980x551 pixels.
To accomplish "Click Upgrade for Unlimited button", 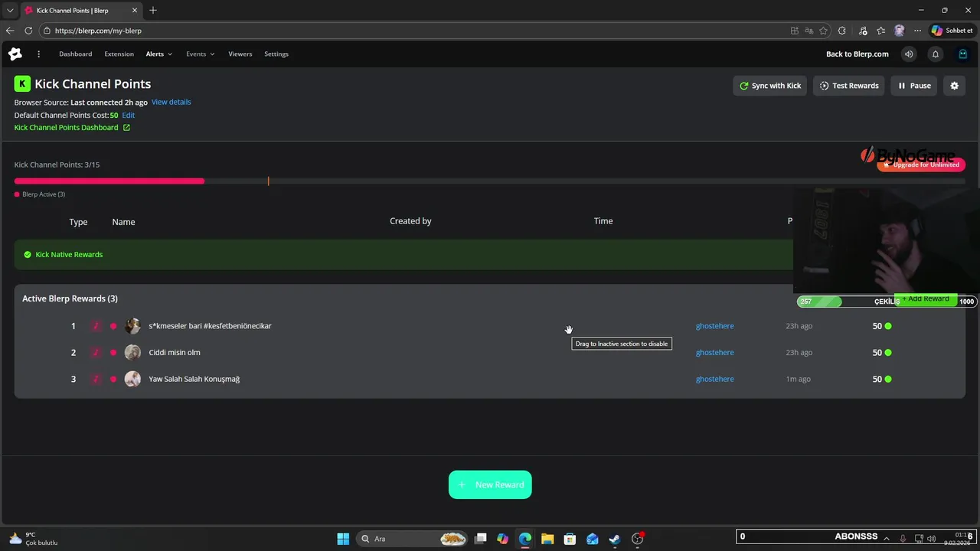I will [922, 165].
